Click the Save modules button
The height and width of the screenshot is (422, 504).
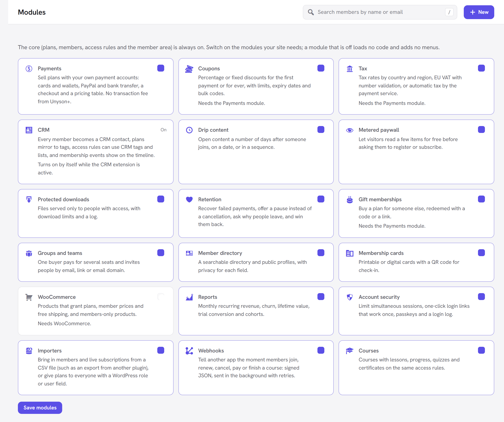(x=40, y=408)
